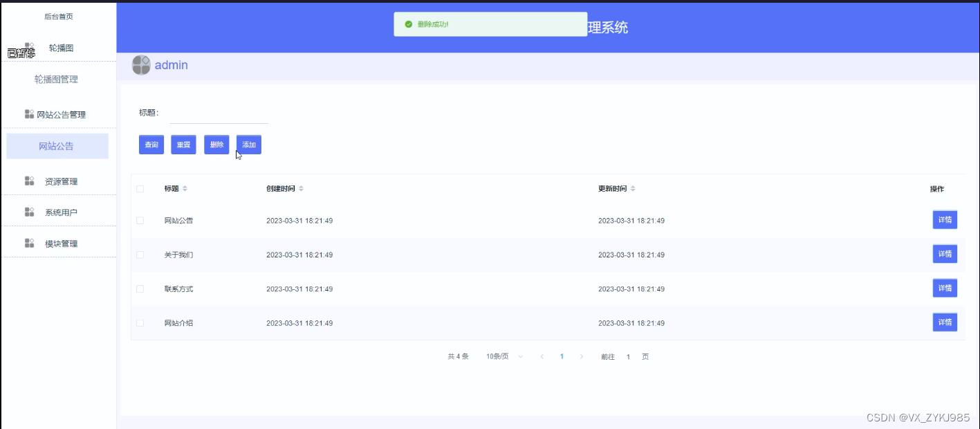Expand the 系统用户 sidebar menu
Image resolution: width=980 pixels, height=429 pixels.
[x=58, y=212]
